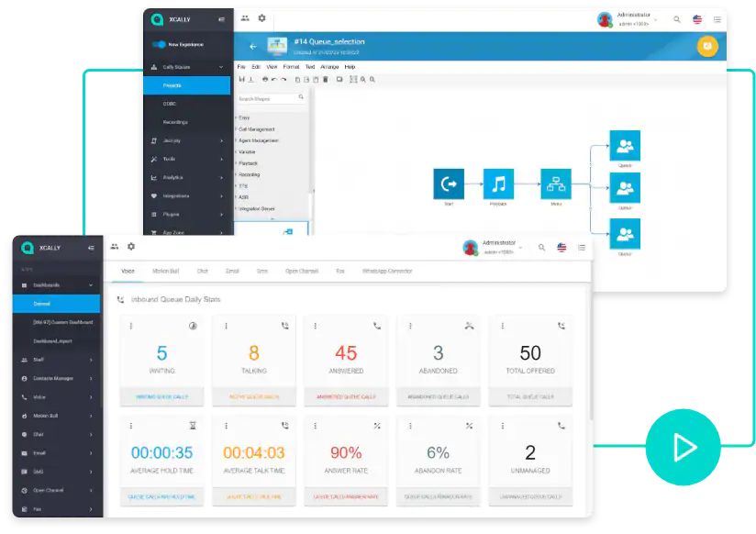The image size is (756, 534).
Task: Select the Menu branching node
Action: coord(557,183)
